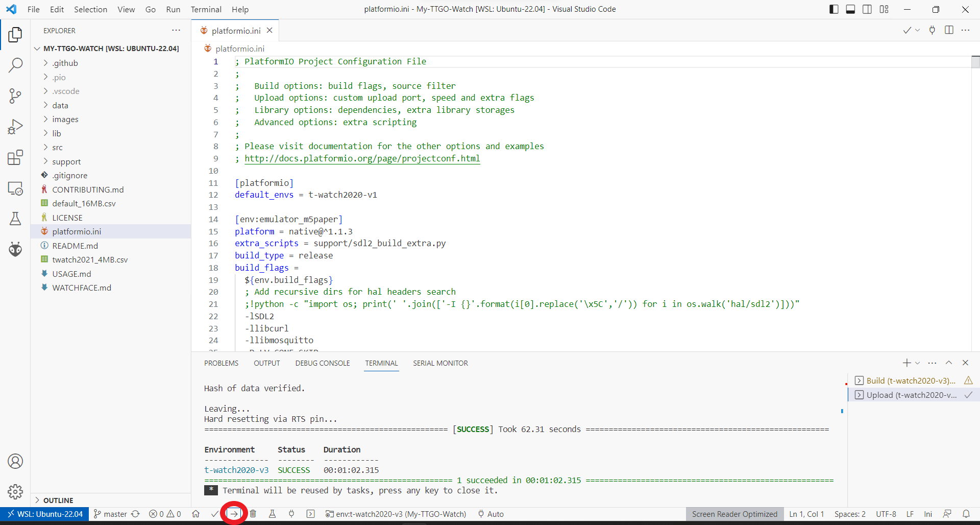Toggle the panel visibility icon in title bar

tap(850, 9)
